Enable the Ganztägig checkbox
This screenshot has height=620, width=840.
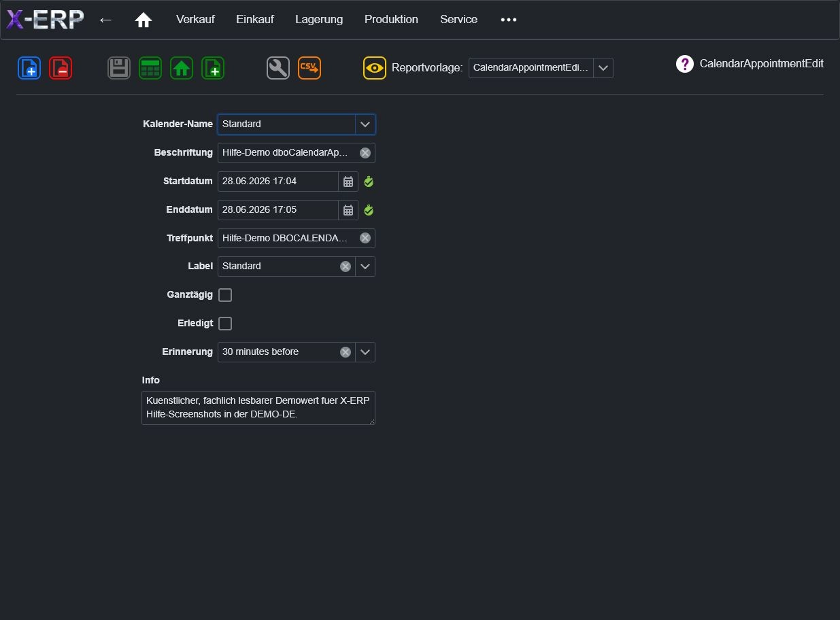(x=225, y=295)
